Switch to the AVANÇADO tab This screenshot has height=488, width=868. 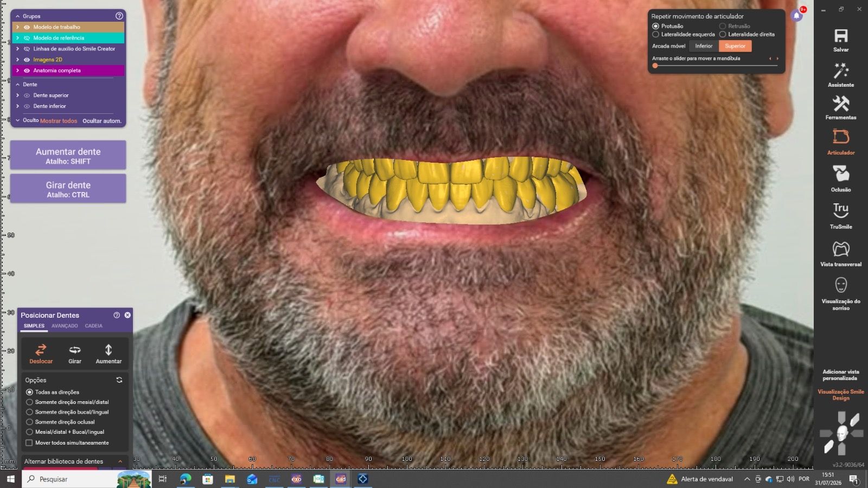65,326
